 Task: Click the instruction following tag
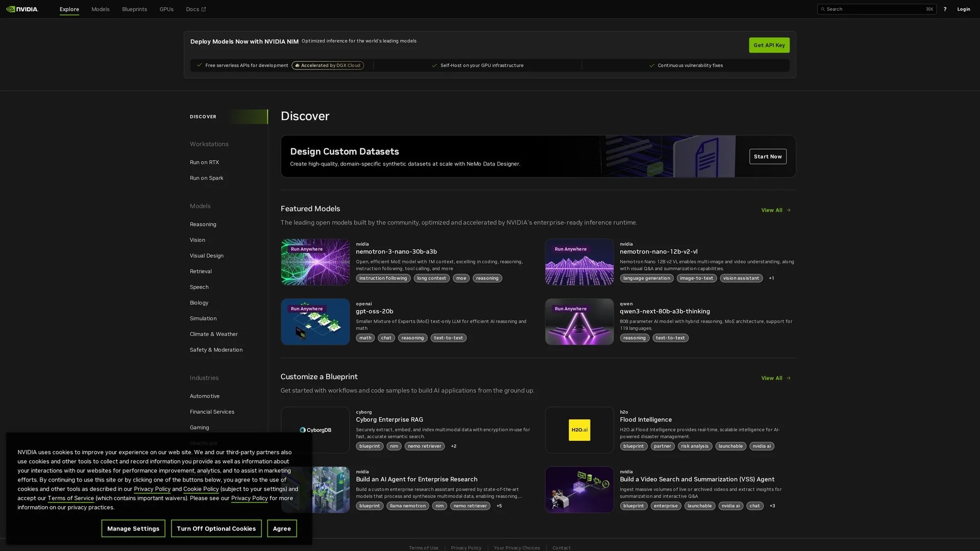(x=383, y=278)
